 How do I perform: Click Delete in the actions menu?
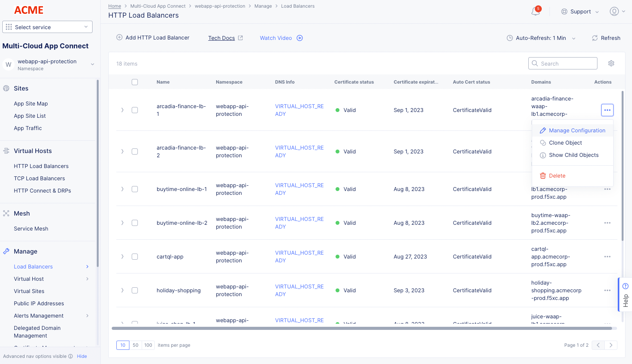pos(557,175)
